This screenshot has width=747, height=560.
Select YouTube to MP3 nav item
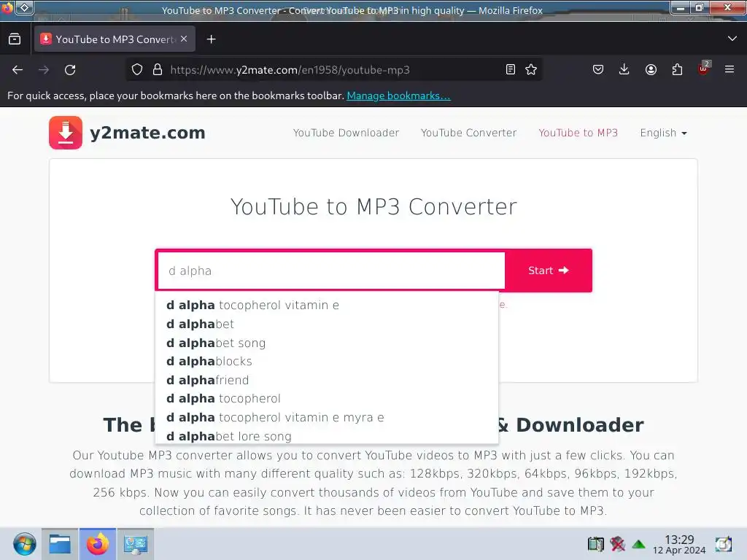(578, 133)
